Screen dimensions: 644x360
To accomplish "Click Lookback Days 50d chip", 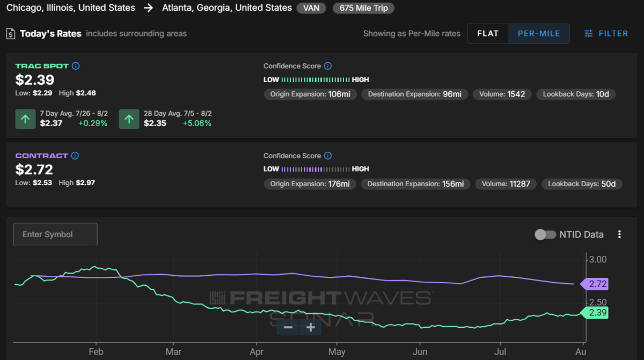I will (x=581, y=183).
